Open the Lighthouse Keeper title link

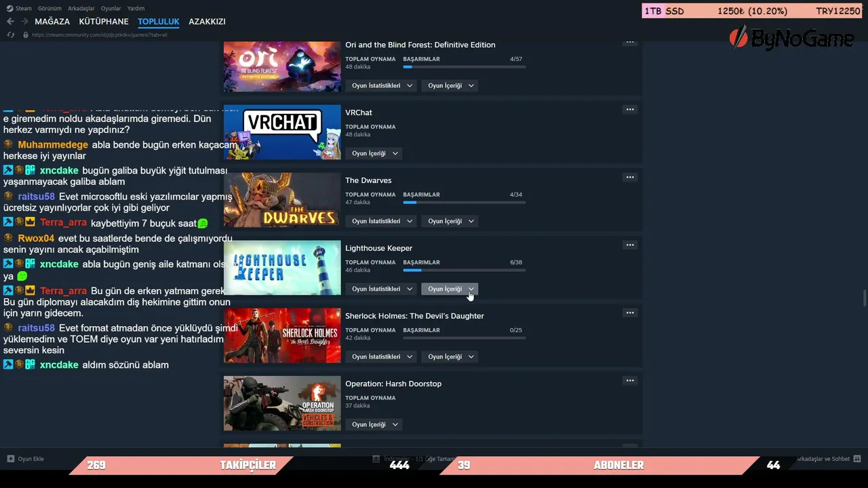[x=378, y=248]
